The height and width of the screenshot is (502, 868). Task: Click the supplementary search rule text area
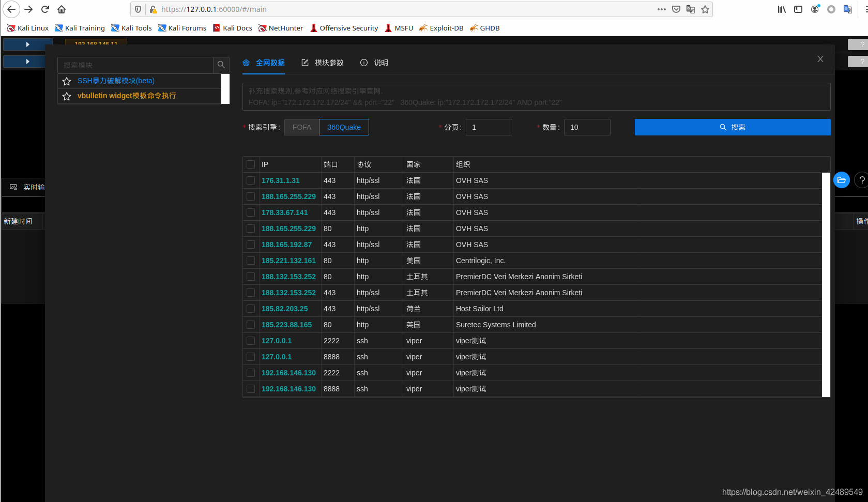coord(537,97)
